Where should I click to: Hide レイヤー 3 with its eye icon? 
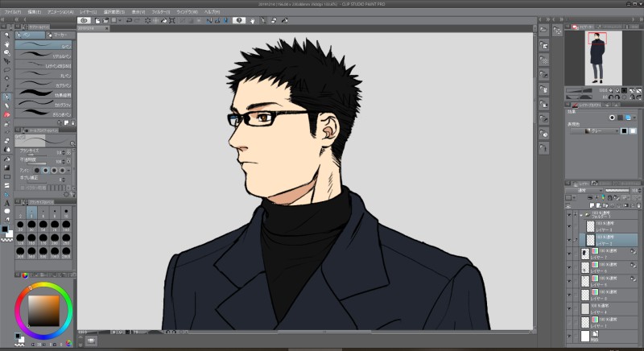569,226
